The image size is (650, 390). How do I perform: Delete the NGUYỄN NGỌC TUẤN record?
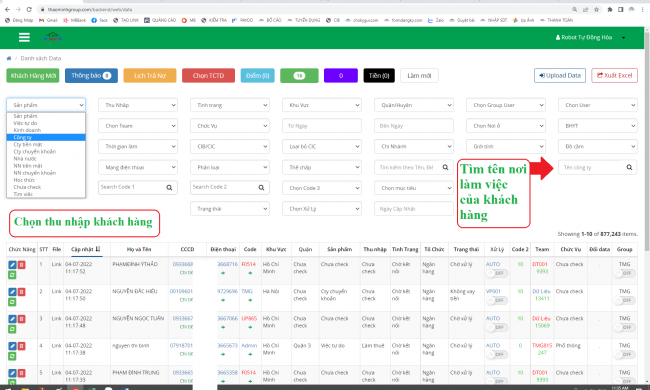[22, 319]
